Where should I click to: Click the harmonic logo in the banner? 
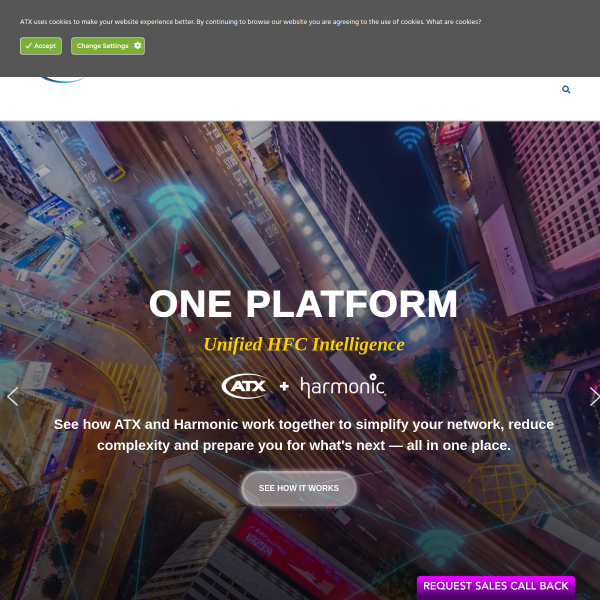pos(342,386)
